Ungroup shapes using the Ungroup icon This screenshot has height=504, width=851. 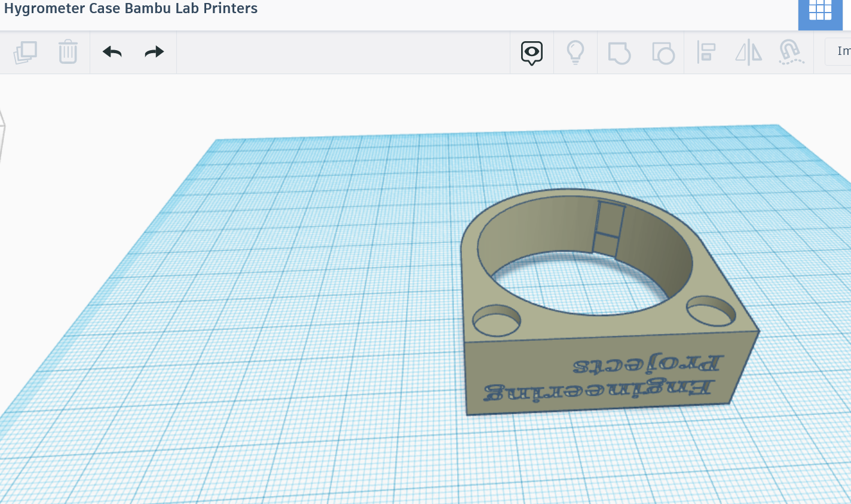click(663, 52)
